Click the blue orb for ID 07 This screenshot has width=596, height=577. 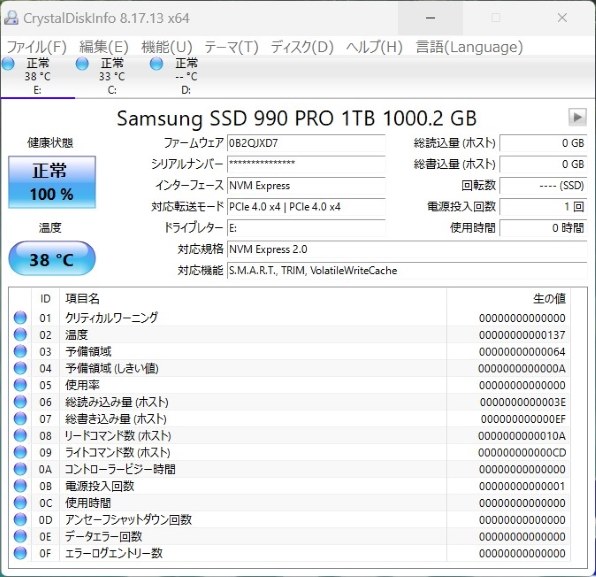[x=20, y=418]
